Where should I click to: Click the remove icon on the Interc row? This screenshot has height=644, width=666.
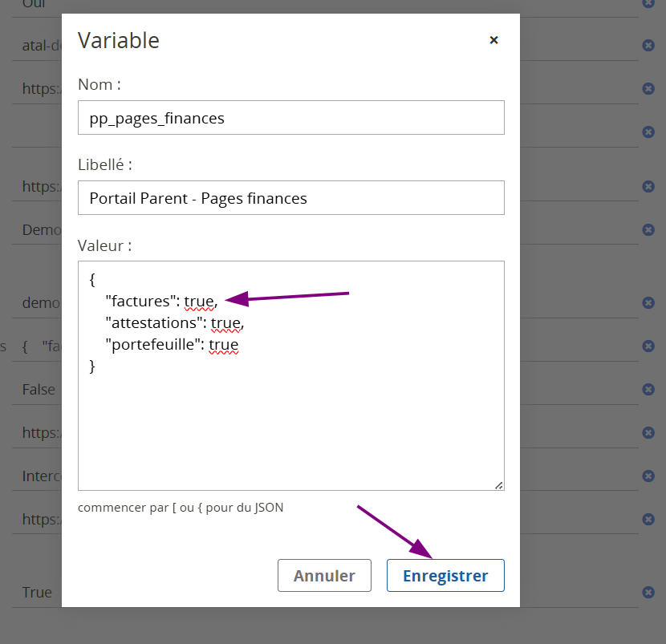pos(648,476)
